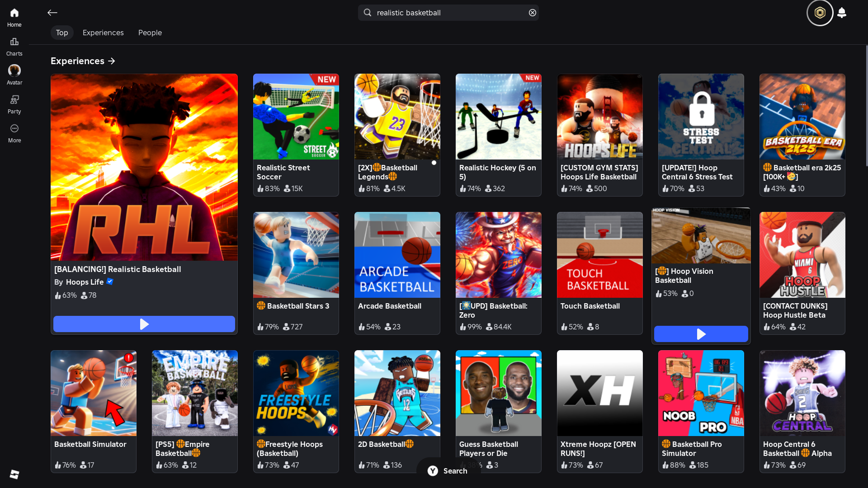Open the Robux balance icon
The image size is (868, 488).
click(x=820, y=13)
